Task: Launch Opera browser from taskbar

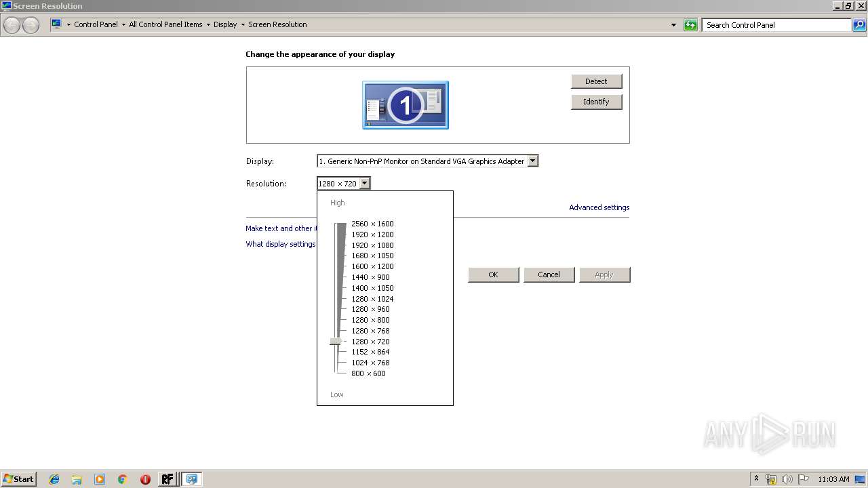Action: click(145, 479)
